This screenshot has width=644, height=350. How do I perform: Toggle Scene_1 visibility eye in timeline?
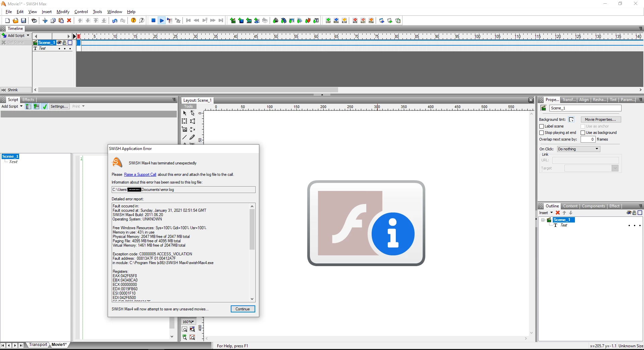point(59,43)
